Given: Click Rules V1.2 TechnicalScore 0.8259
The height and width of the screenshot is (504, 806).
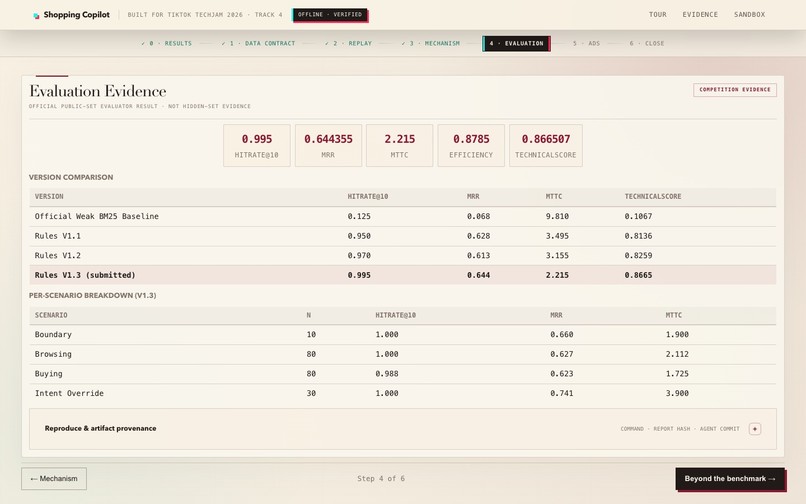Looking at the screenshot, I should coord(638,255).
